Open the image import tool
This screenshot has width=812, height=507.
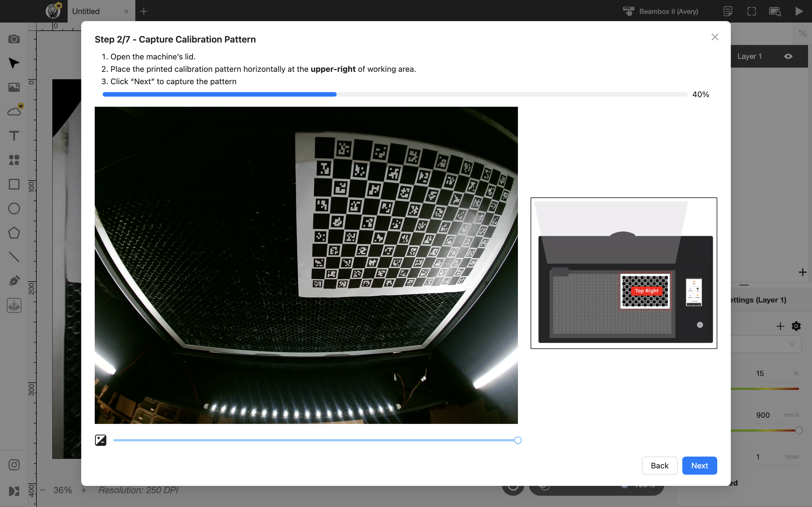pyautogui.click(x=14, y=87)
